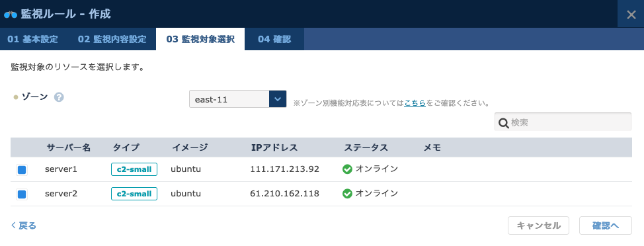The height and width of the screenshot is (246, 644).
Task: Click the 確認へ button
Action: [x=606, y=225]
